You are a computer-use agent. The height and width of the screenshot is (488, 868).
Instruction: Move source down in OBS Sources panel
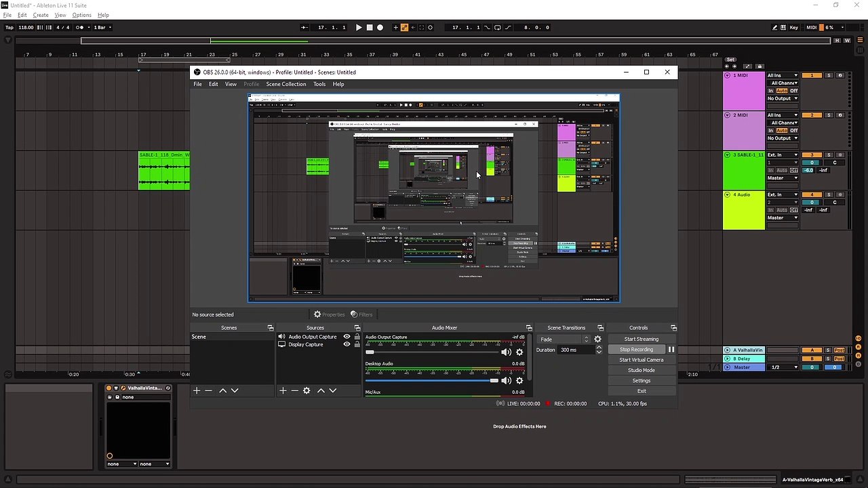[x=332, y=390]
